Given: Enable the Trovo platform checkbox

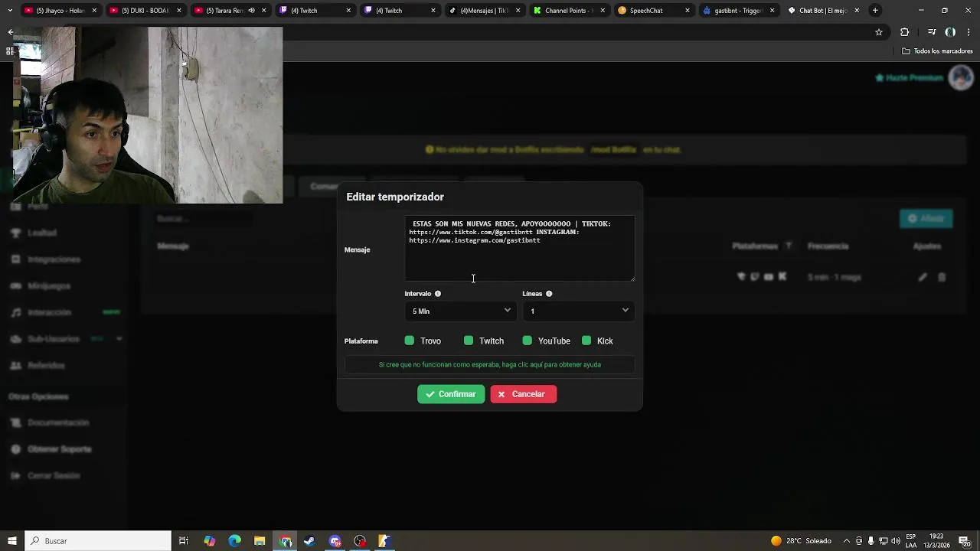Looking at the screenshot, I should pos(410,341).
